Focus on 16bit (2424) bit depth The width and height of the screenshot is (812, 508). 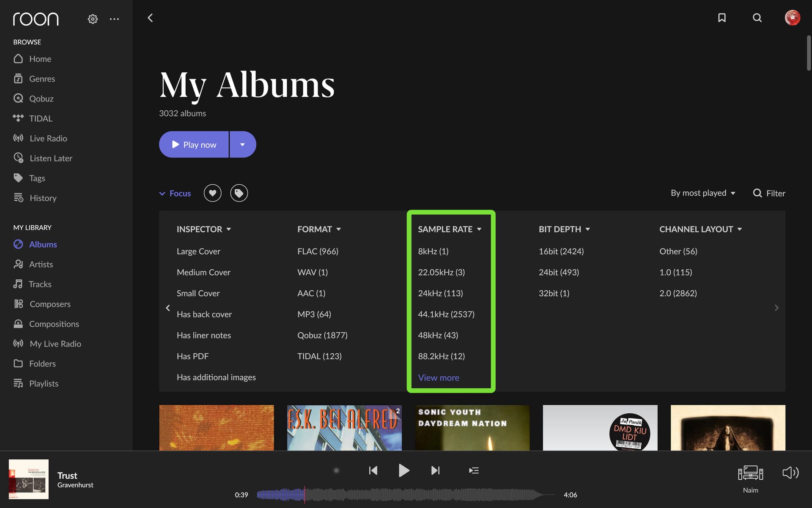[x=561, y=251]
